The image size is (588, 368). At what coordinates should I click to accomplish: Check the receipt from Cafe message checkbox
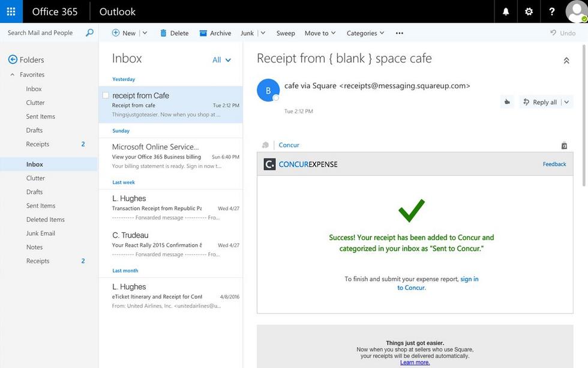(106, 95)
